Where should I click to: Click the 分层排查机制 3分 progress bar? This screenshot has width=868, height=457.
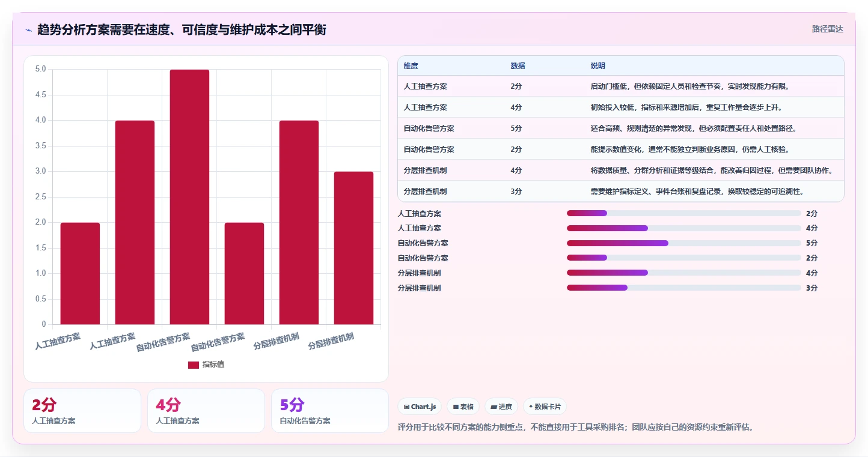[683, 288]
